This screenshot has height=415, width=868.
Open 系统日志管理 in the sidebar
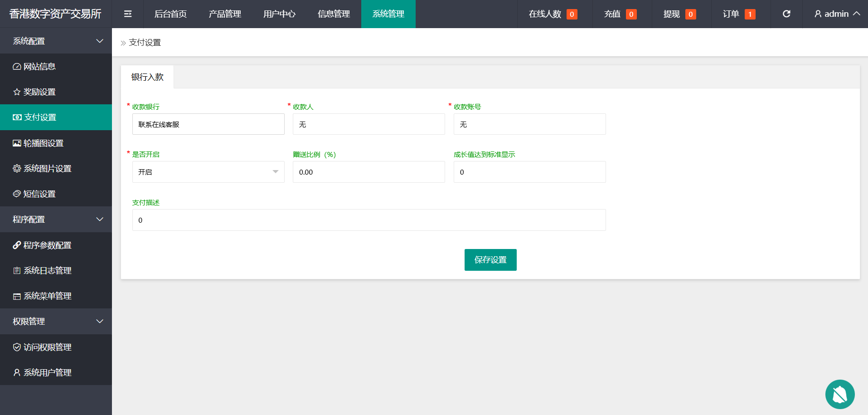point(56,271)
